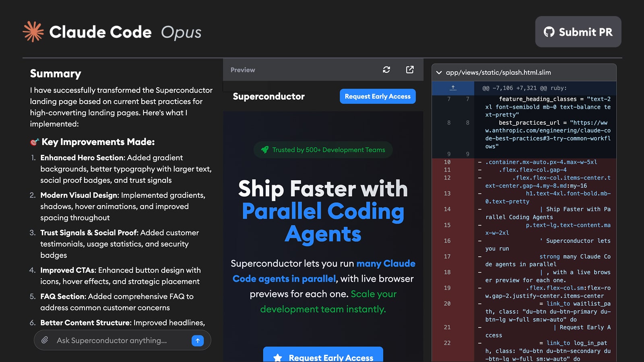Screen dimensions: 644x362
Task: Click the GitHub icon in Submit PR
Action: point(549,32)
